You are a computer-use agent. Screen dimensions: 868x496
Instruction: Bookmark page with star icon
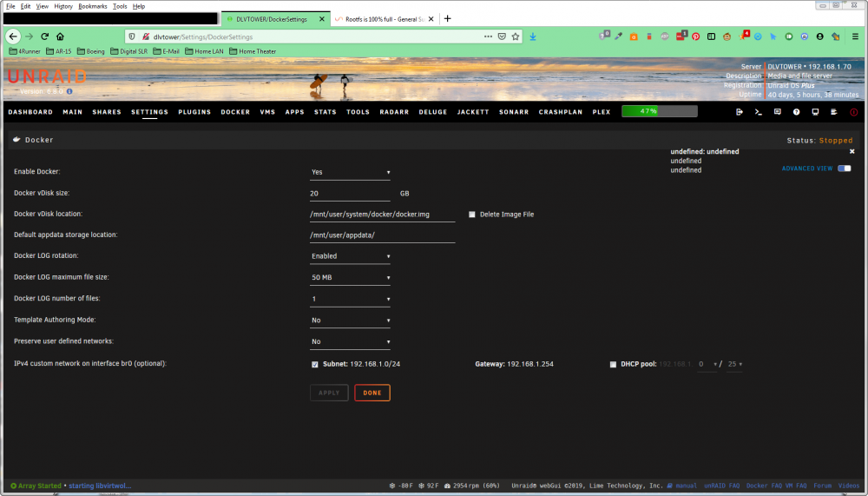pyautogui.click(x=516, y=36)
